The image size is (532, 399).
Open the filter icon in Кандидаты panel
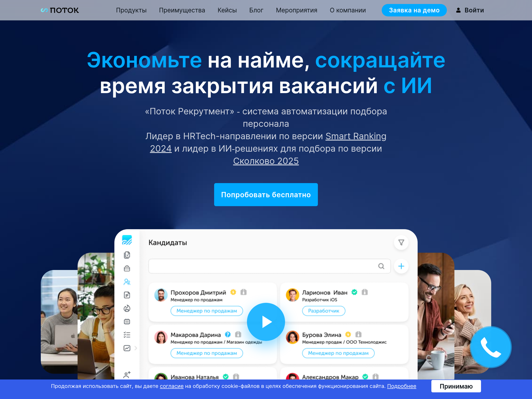coord(401,243)
